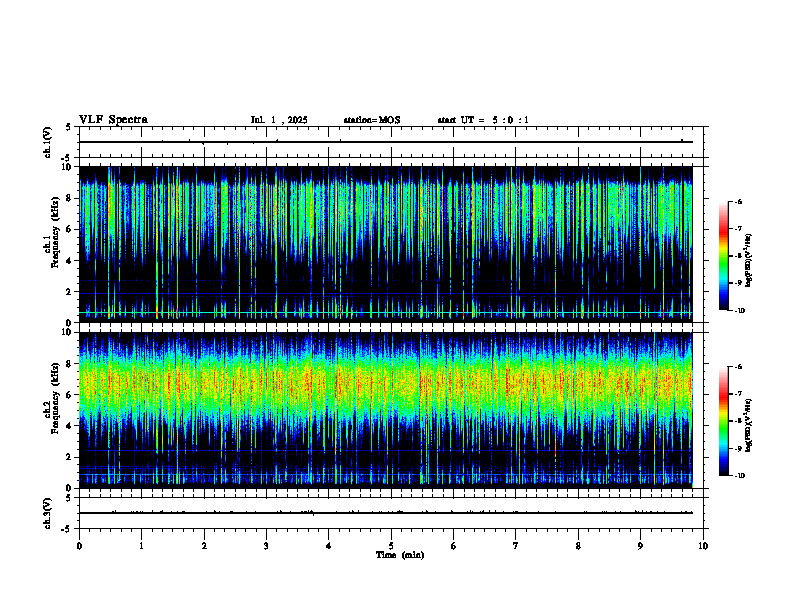Click the "7" tick on the time axis

(x=516, y=546)
